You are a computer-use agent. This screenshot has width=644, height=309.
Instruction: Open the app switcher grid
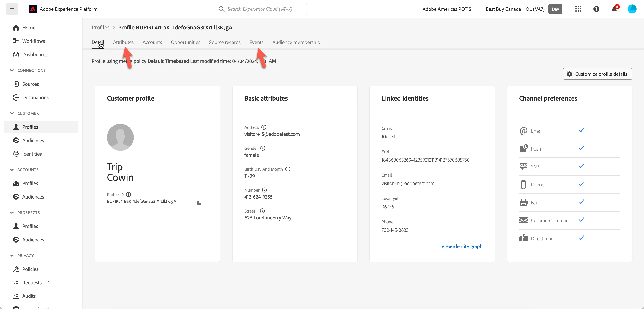click(578, 9)
